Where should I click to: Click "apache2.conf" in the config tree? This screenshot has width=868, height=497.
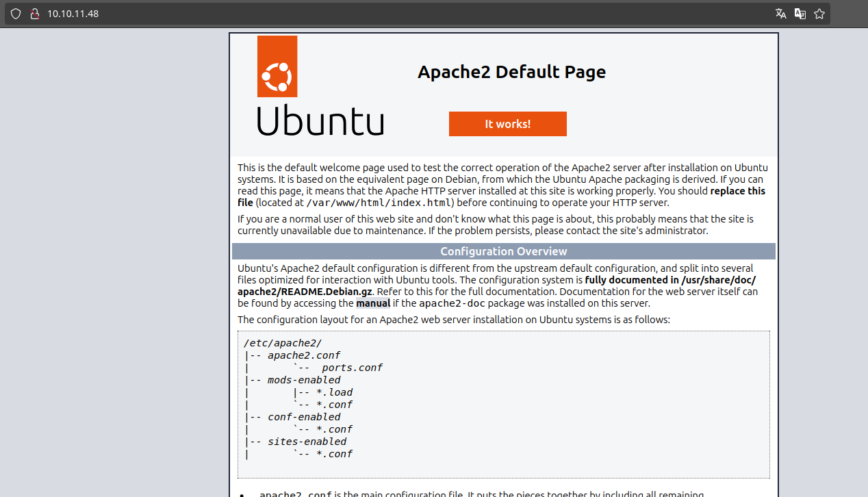click(x=304, y=355)
